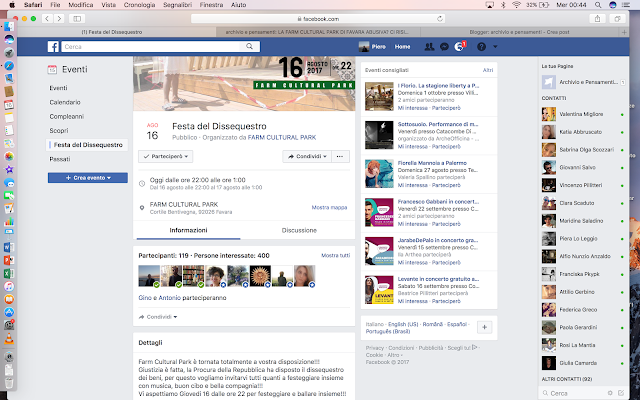This screenshot has height=400, width=640.
Task: Open Siri from the menu bar
Action: 612,5
